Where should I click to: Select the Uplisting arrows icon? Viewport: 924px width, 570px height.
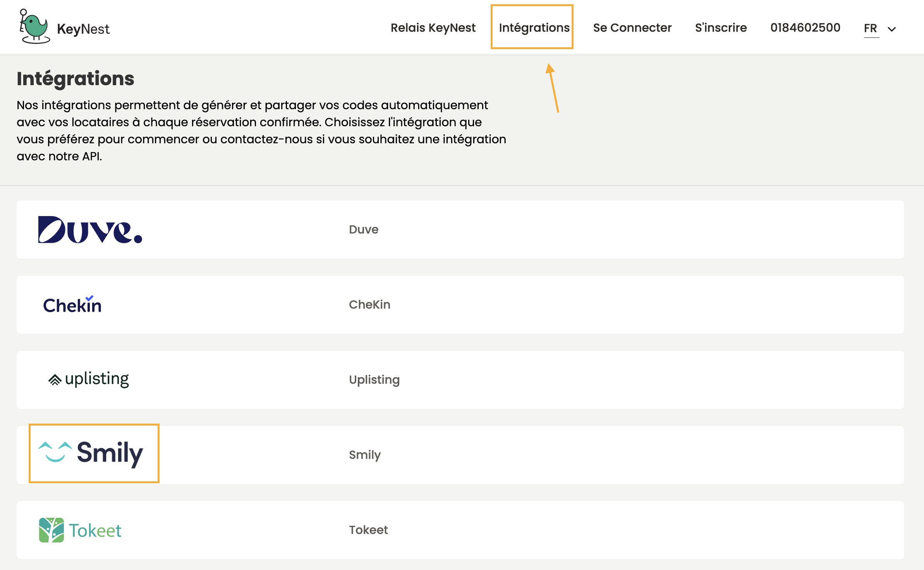click(54, 379)
